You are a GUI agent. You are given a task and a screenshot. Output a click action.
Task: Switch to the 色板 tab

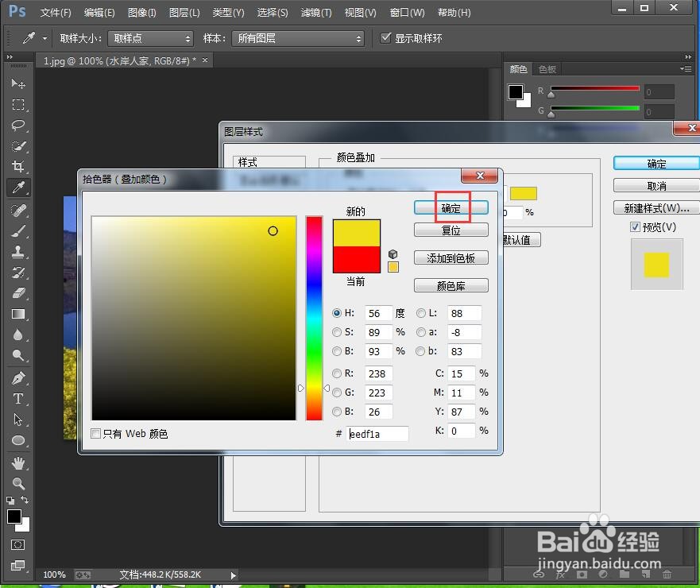pyautogui.click(x=547, y=69)
